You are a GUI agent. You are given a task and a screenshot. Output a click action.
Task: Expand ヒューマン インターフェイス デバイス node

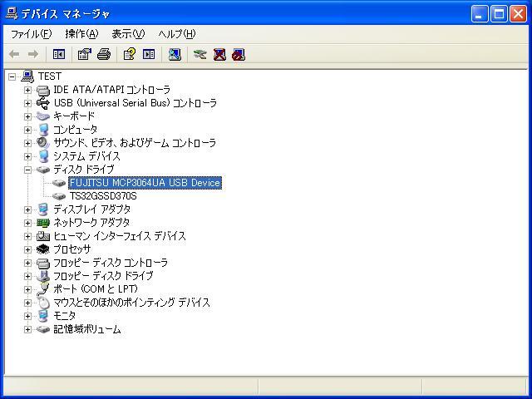coord(27,236)
